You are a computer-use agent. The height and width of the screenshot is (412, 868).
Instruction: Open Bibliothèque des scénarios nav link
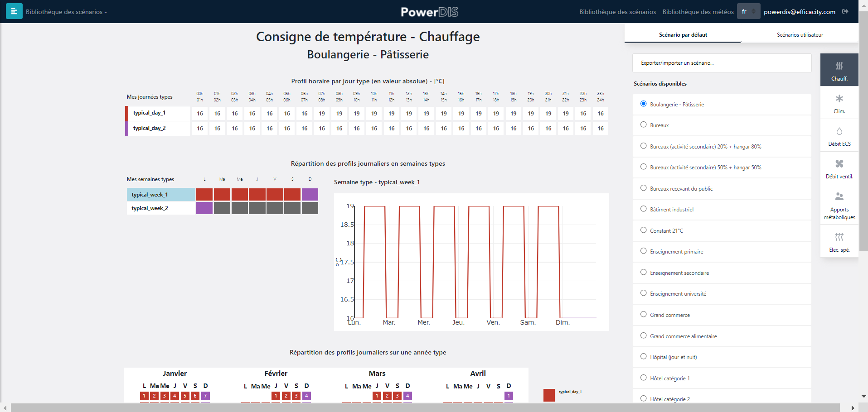[617, 12]
